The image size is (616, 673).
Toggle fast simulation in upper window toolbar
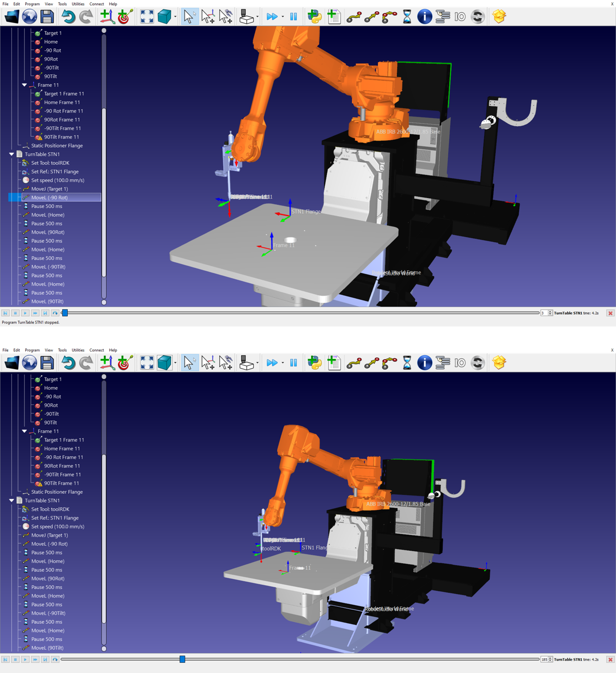272,17
